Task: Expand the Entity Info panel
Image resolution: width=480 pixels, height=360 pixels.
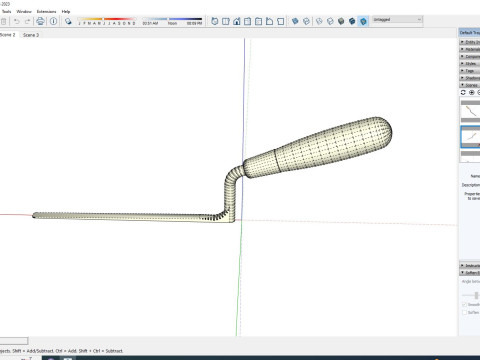Action: pyautogui.click(x=470, y=42)
